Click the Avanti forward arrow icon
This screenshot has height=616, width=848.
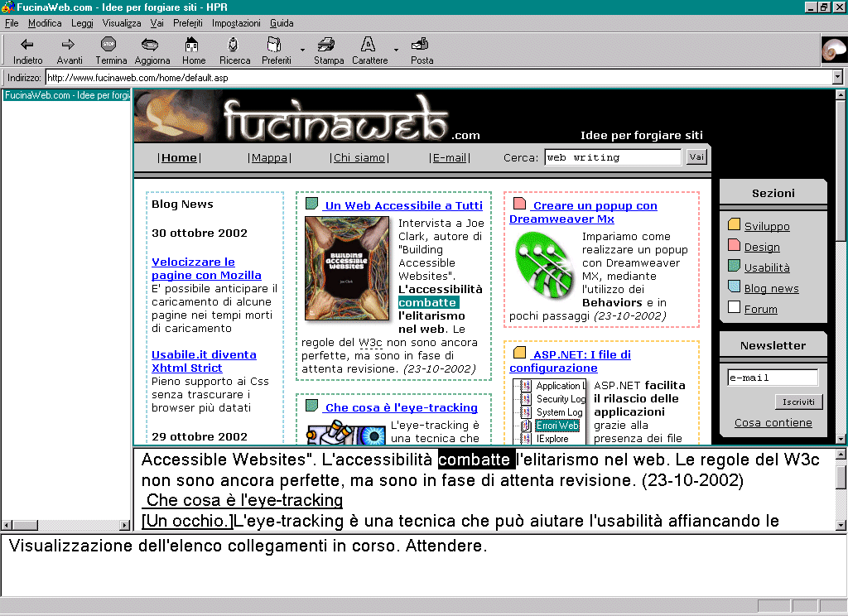69,45
